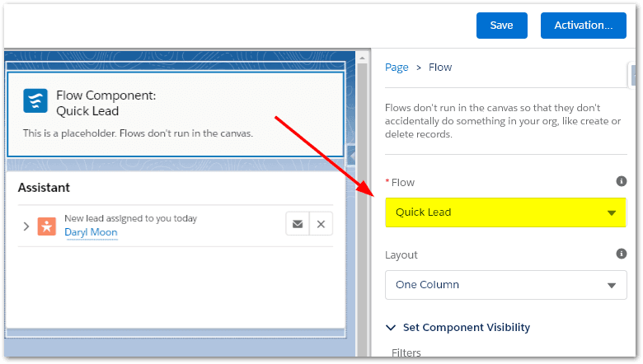Open the Daryl Moon lead link

(x=91, y=232)
